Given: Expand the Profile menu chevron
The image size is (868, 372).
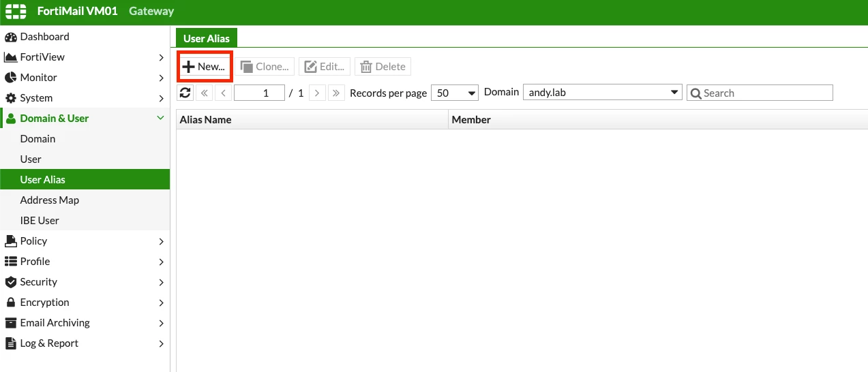Looking at the screenshot, I should [161, 262].
